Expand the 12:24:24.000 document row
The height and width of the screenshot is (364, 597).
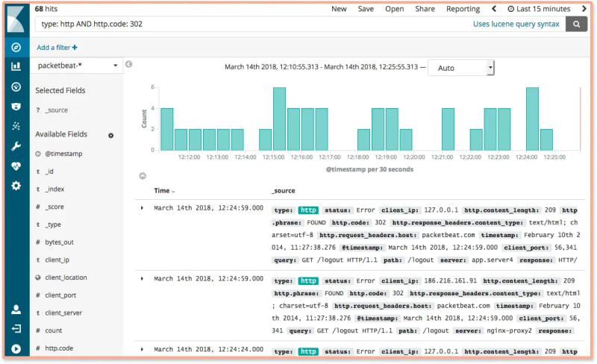[142, 349]
